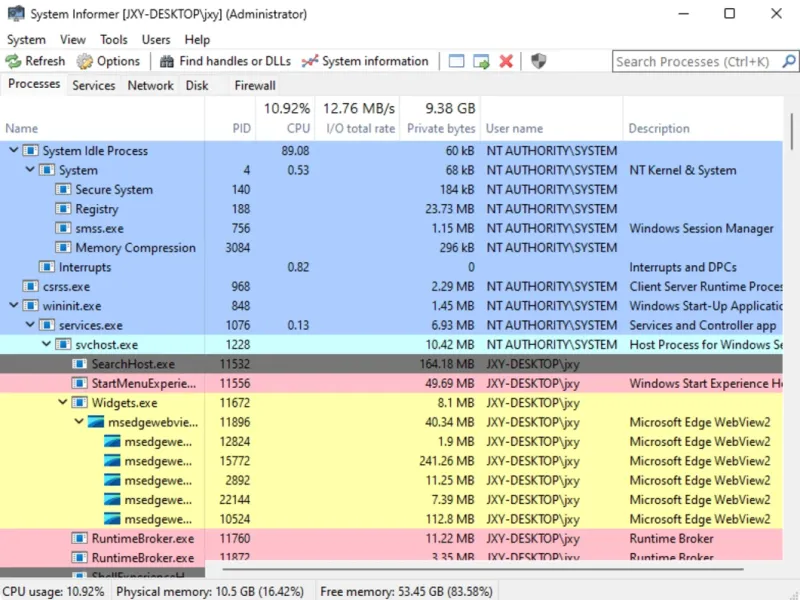
Task: Open the Tools menu
Action: [x=113, y=39]
